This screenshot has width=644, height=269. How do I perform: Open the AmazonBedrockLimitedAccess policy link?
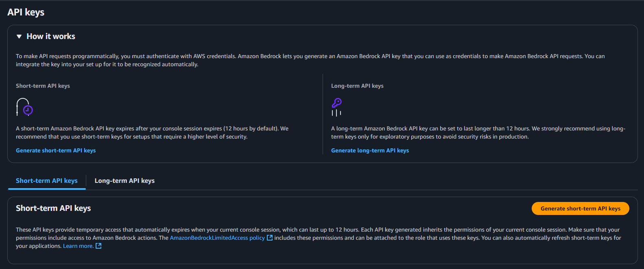tap(217, 238)
